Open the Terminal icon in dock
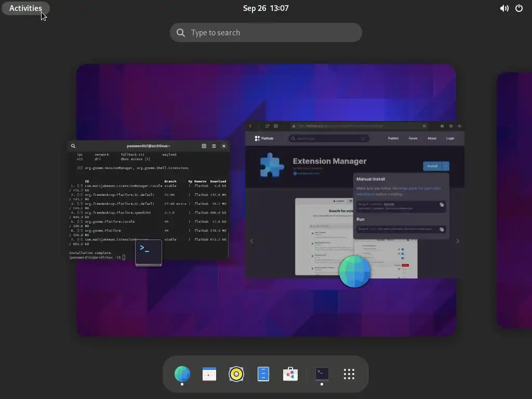The image size is (532, 399). pyautogui.click(x=322, y=374)
